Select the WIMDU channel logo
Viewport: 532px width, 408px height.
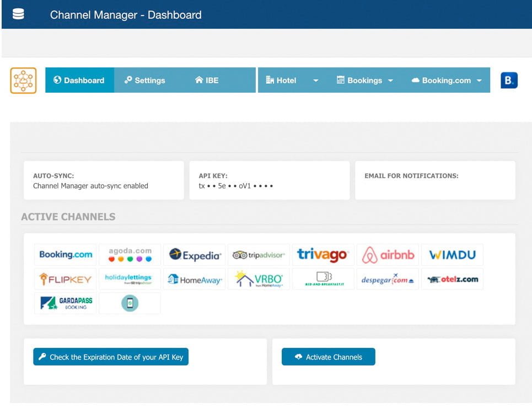tap(452, 255)
